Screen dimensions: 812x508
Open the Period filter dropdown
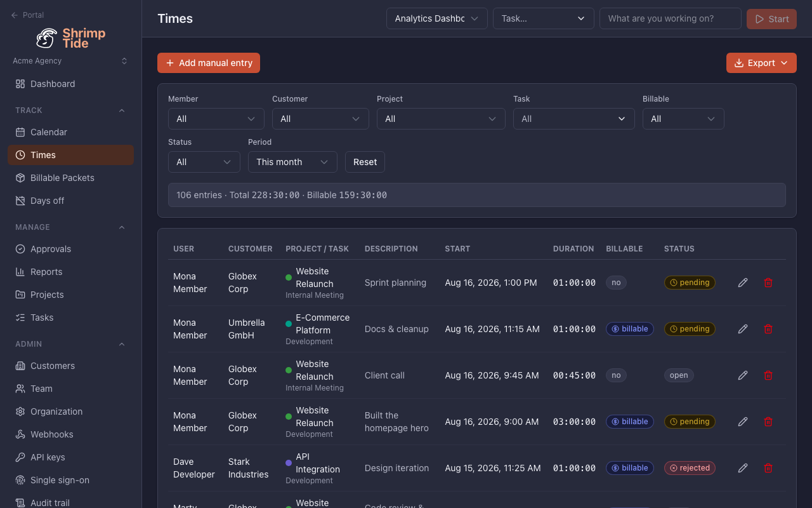[292, 162]
